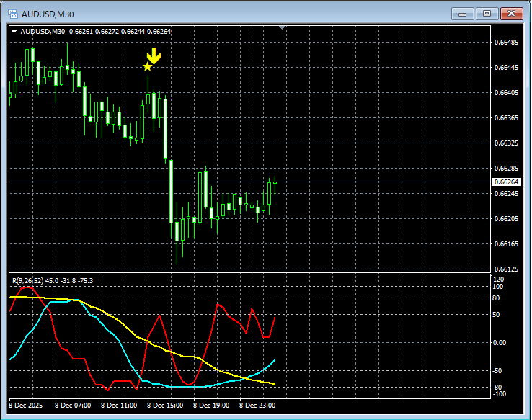Image resolution: width=532 pixels, height=420 pixels.
Task: Click the AUDUSD chart window icon in title bar
Action: click(x=12, y=13)
